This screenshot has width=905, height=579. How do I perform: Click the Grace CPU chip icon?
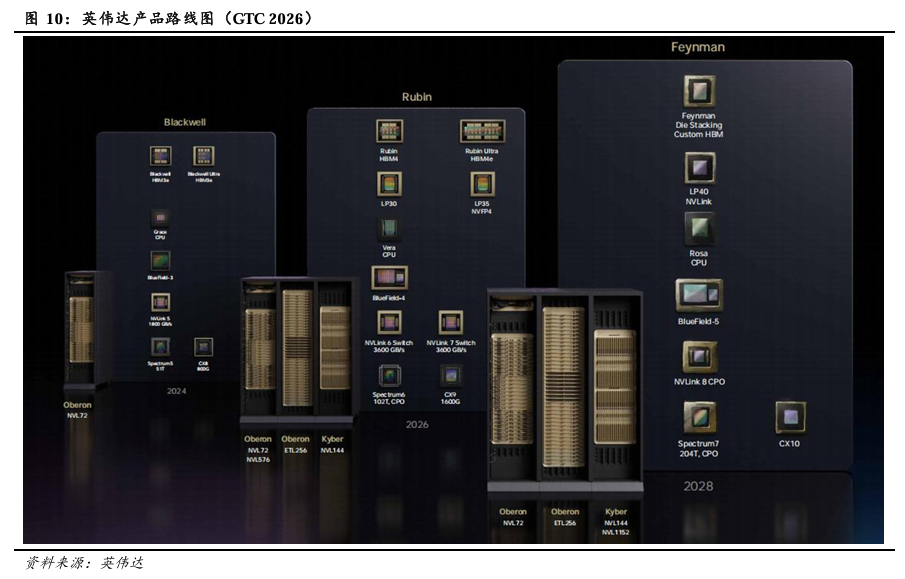(x=160, y=218)
